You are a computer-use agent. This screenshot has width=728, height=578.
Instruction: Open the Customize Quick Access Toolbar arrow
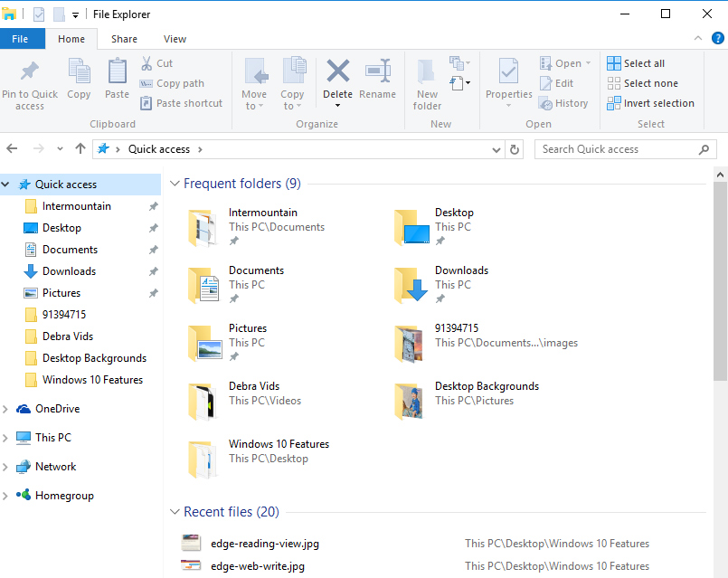tap(75, 15)
